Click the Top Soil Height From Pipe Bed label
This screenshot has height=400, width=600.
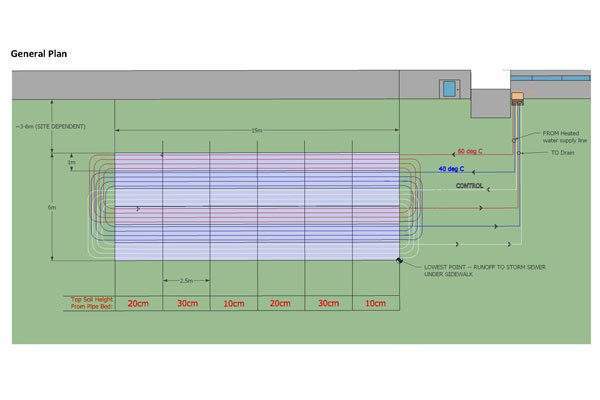point(88,302)
